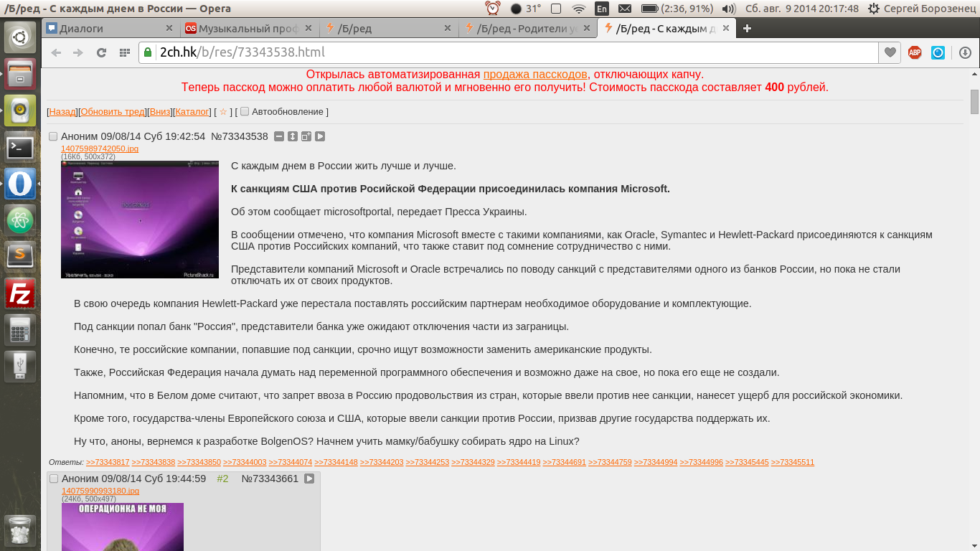Switch to the /Б/ред - Родители tab
The height and width of the screenshot is (551, 980).
click(527, 29)
